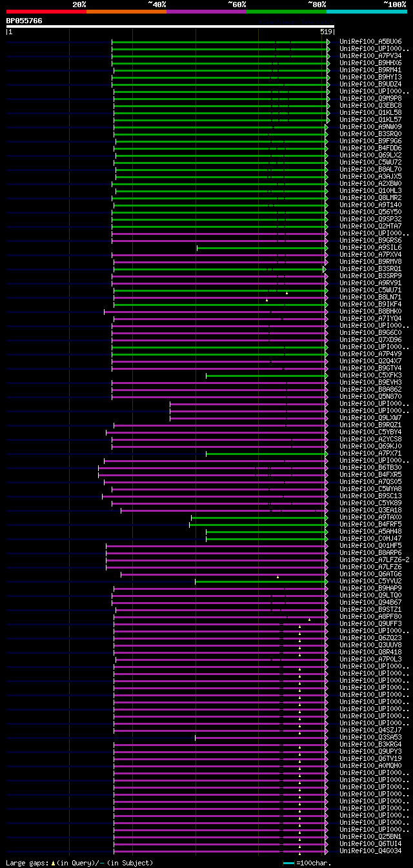Click the red 20% identity scale segment
Viewport: 413px width, 868px height.
coord(46,11)
